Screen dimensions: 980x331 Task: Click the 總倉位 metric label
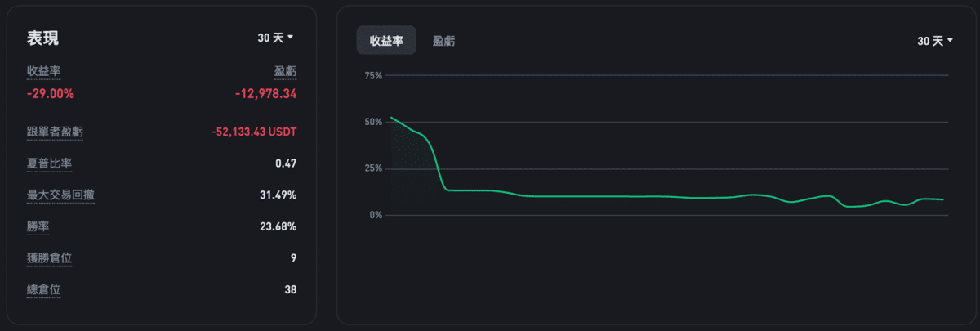pos(43,289)
